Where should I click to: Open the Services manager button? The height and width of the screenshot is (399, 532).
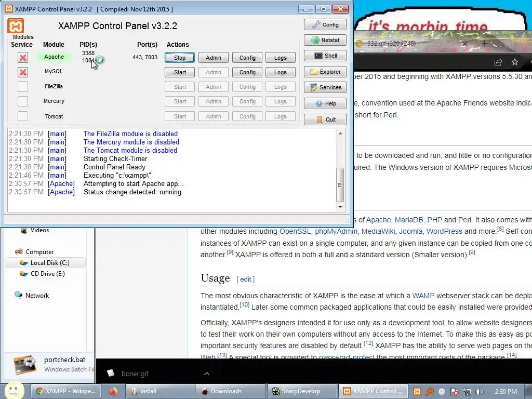coord(325,87)
